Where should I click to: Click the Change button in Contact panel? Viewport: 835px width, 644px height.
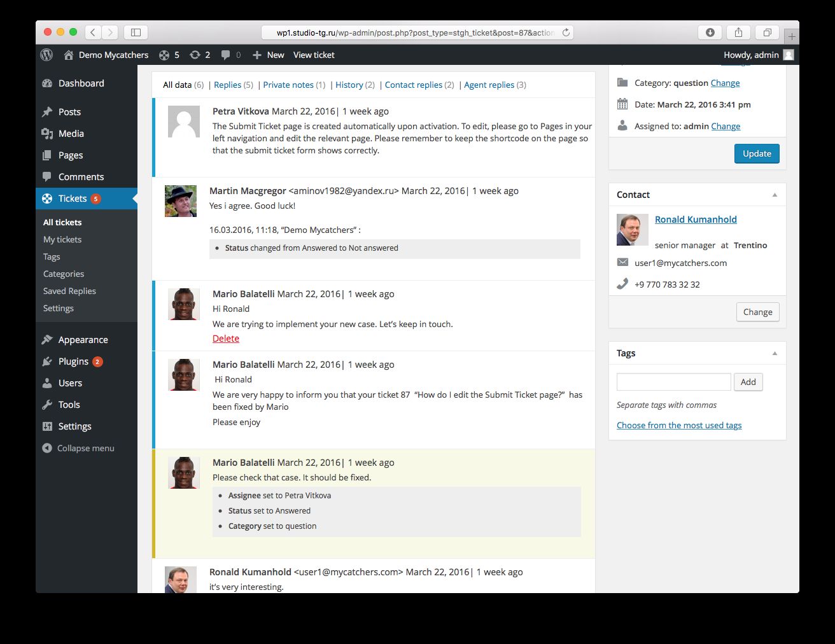757,312
